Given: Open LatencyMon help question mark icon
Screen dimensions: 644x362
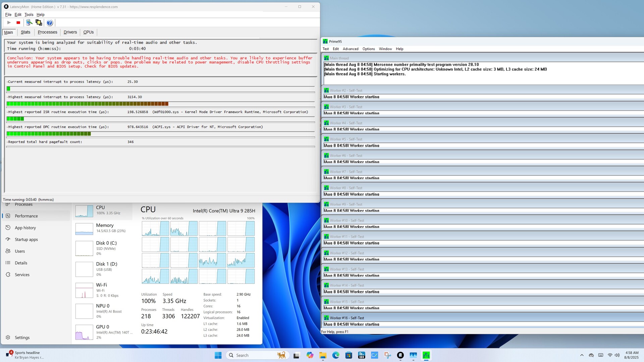Looking at the screenshot, I should pyautogui.click(x=50, y=23).
